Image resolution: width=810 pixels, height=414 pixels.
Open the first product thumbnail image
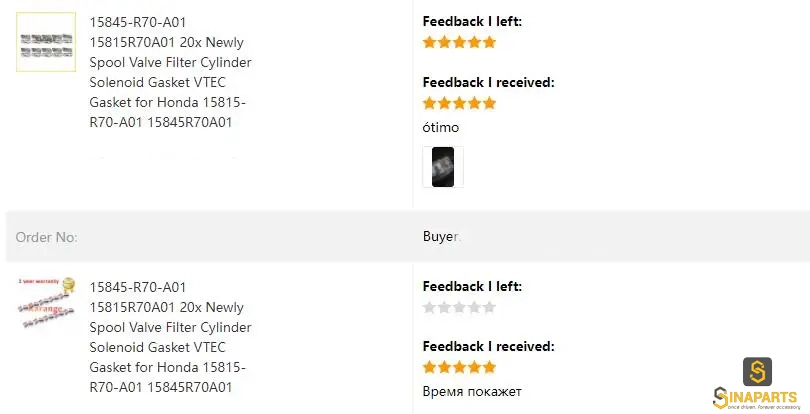pos(46,42)
